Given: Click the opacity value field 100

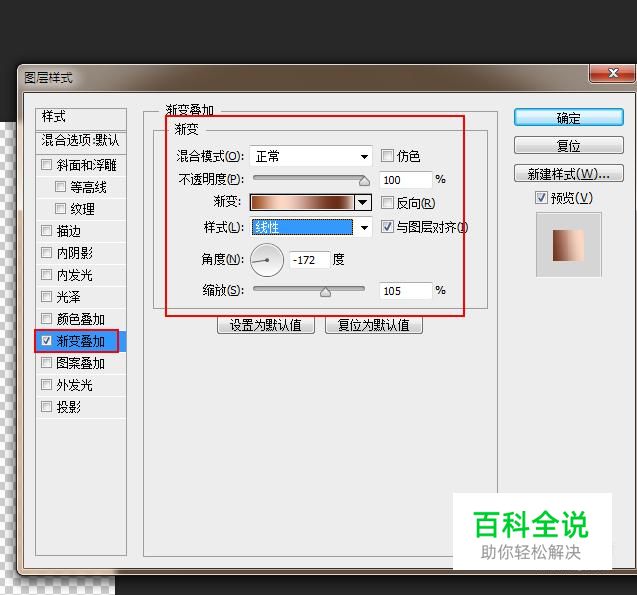Looking at the screenshot, I should tap(405, 180).
